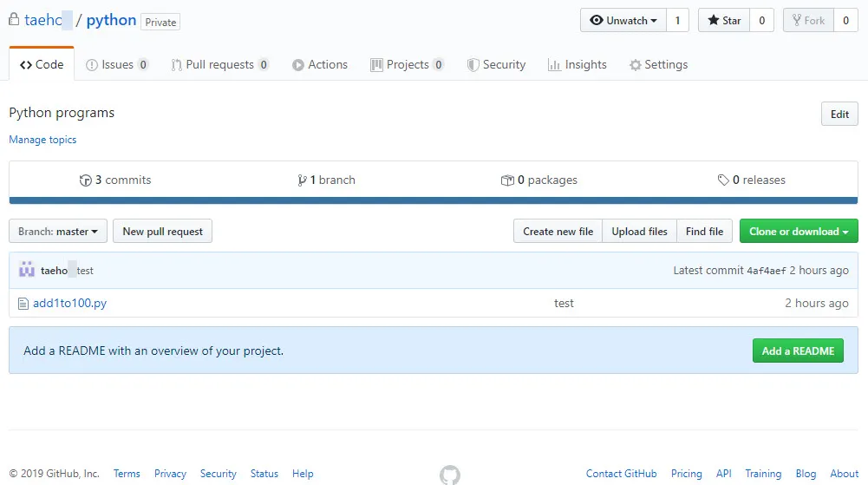View the 1 branch link
The height and width of the screenshot is (485, 868).
[x=327, y=180]
